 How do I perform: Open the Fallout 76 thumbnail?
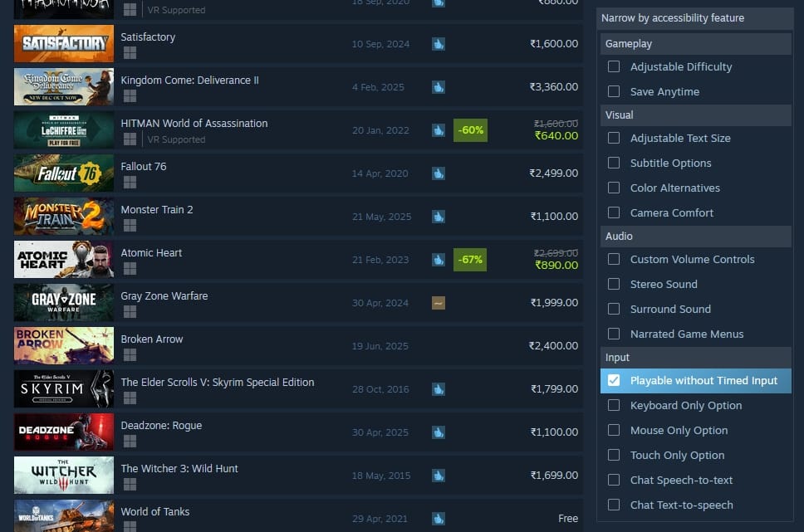click(64, 173)
